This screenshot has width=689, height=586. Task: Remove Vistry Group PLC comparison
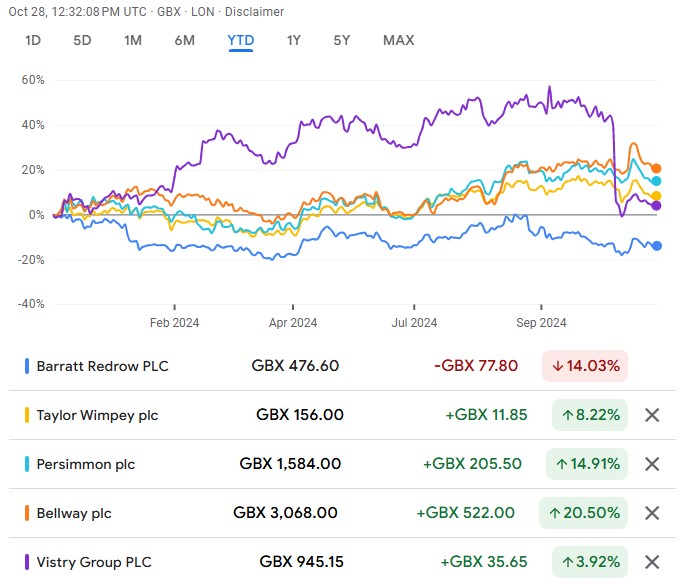click(652, 562)
